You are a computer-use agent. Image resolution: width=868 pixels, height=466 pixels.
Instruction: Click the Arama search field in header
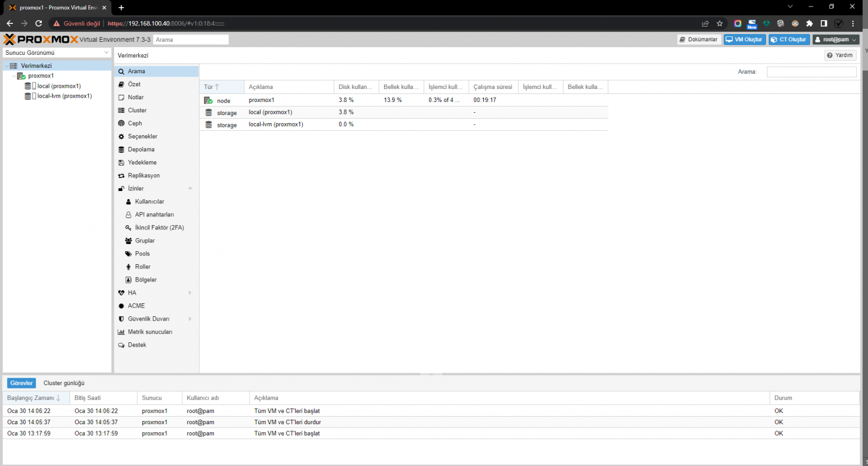(x=190, y=40)
